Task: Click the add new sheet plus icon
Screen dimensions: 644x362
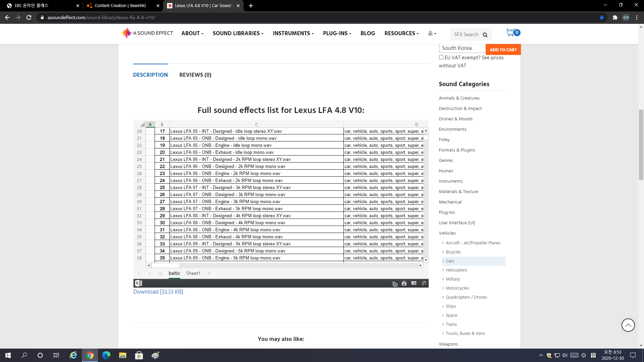Action: pyautogui.click(x=209, y=274)
